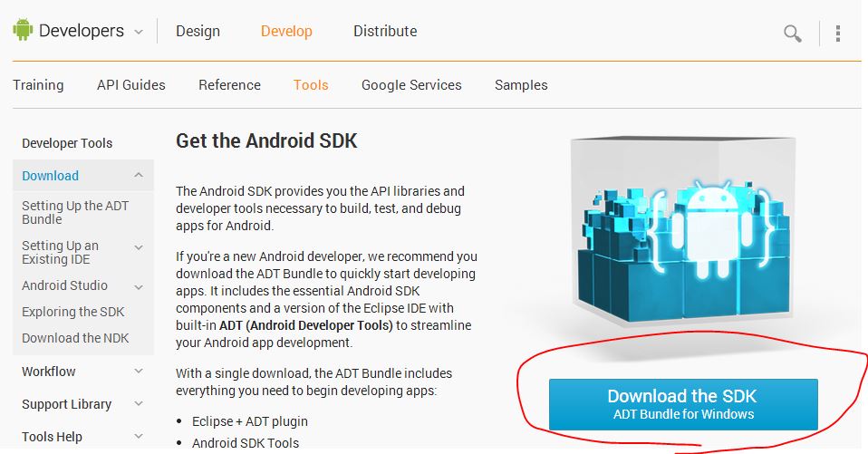Open the Design tab

tap(198, 32)
